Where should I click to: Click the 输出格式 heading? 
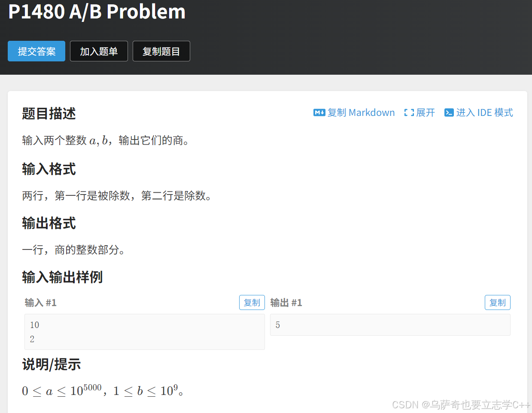tap(49, 223)
